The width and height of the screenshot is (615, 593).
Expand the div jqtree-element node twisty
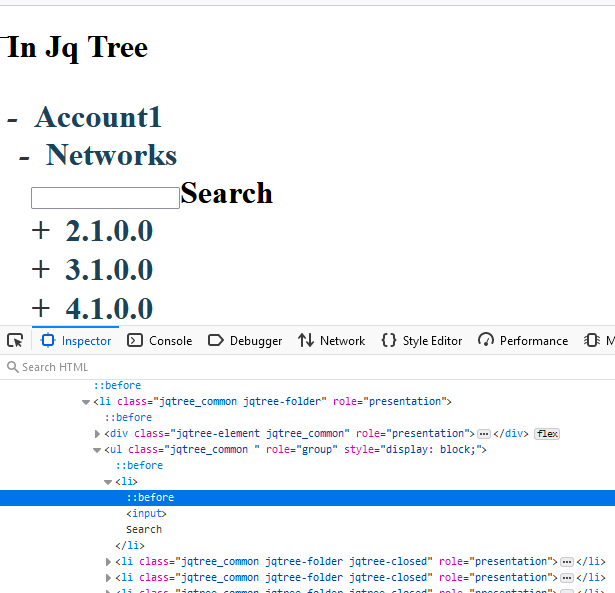(97, 434)
